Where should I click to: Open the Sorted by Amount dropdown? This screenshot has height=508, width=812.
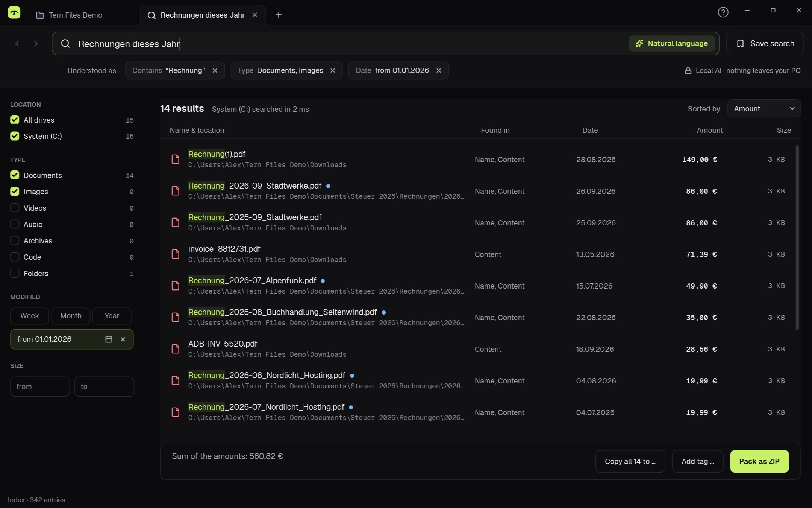[764, 109]
